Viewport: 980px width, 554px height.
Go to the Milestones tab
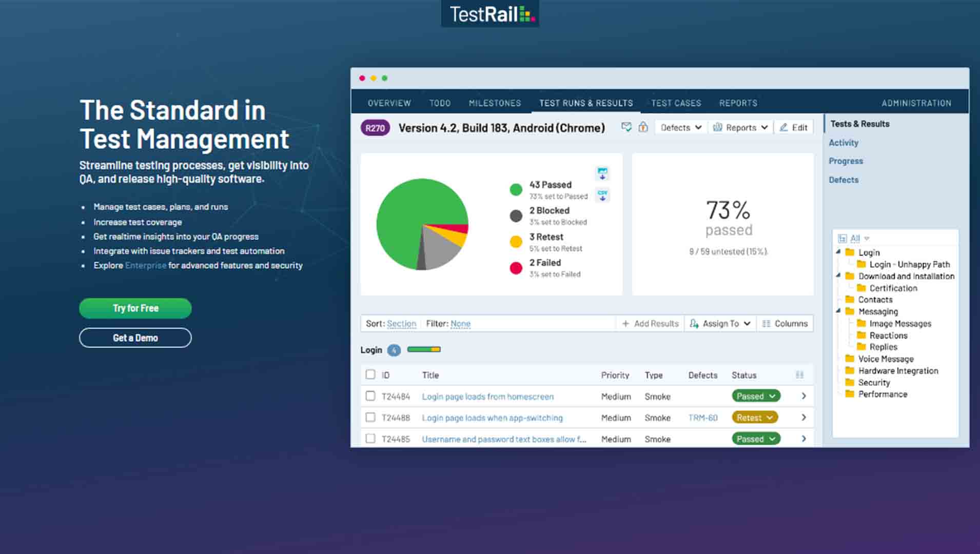[495, 103]
